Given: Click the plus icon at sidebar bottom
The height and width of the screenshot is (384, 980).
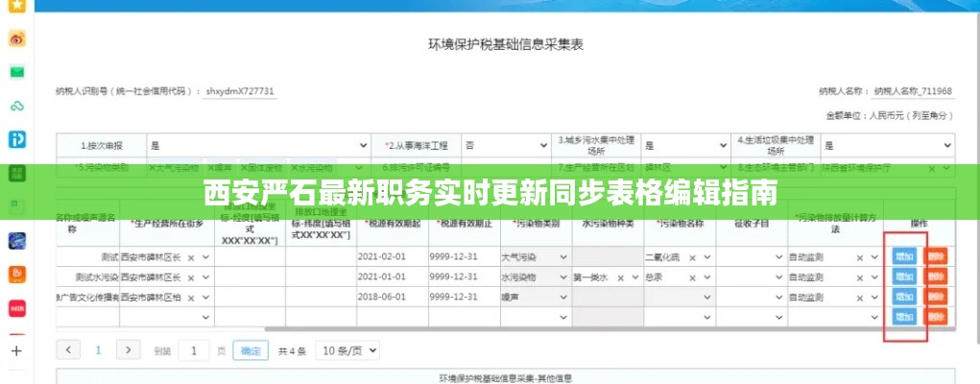Looking at the screenshot, I should [16, 350].
